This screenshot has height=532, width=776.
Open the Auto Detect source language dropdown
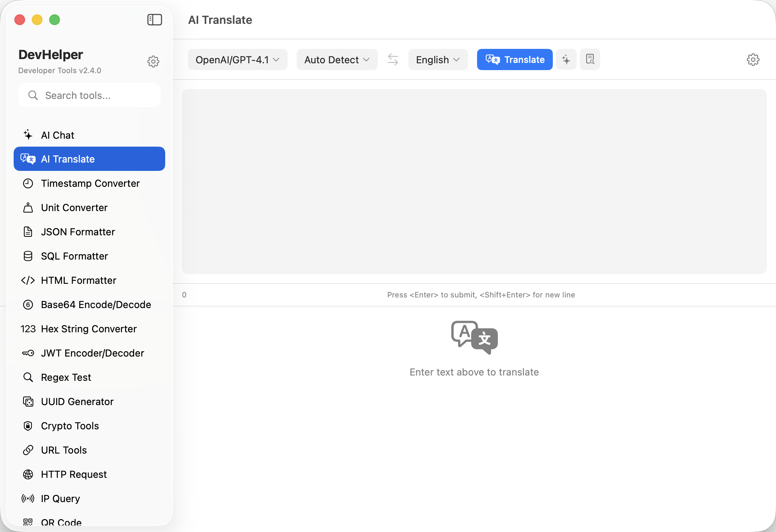coord(337,59)
